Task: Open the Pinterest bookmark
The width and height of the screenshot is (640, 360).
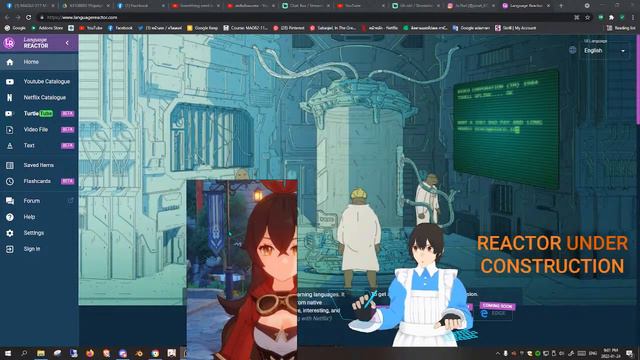Action: click(x=289, y=28)
